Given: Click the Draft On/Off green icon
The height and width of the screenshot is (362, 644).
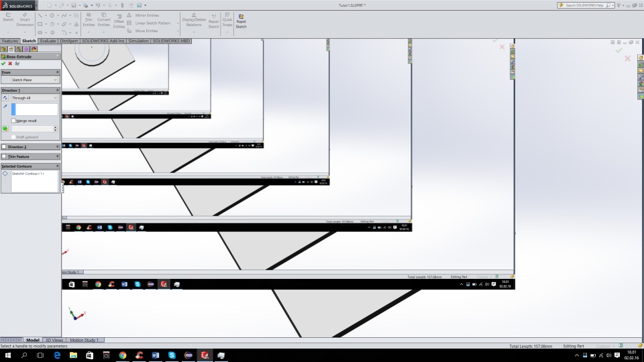Looking at the screenshot, I should (5, 129).
